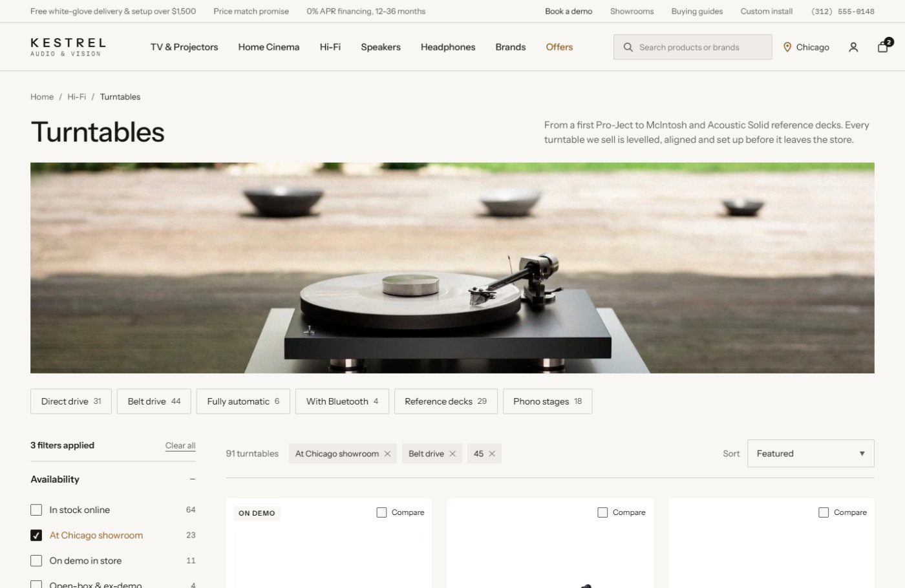
Task: Open the Brands menu
Action: coord(511,47)
